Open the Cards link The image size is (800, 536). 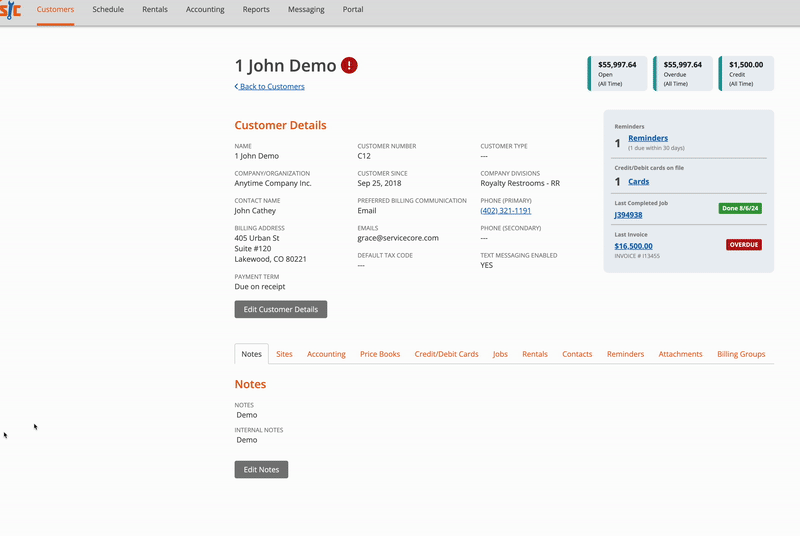638,182
